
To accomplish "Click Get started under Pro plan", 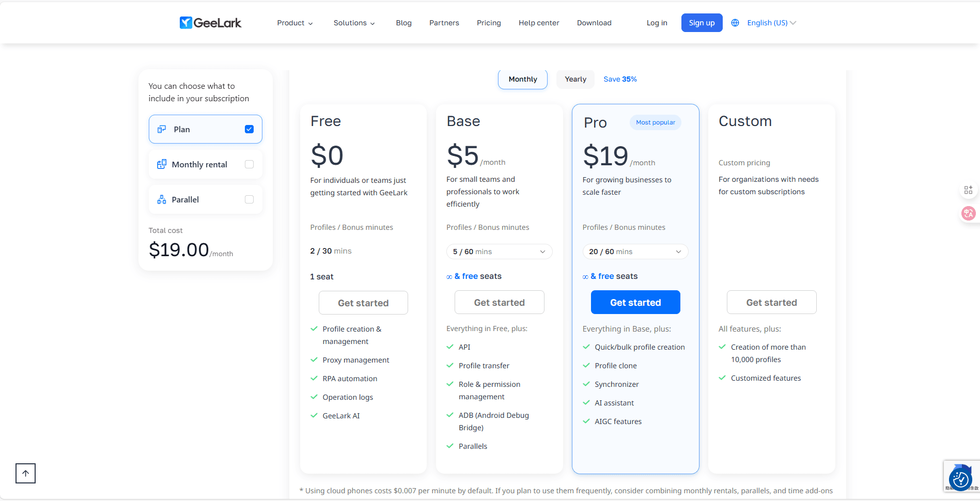I will (x=635, y=302).
